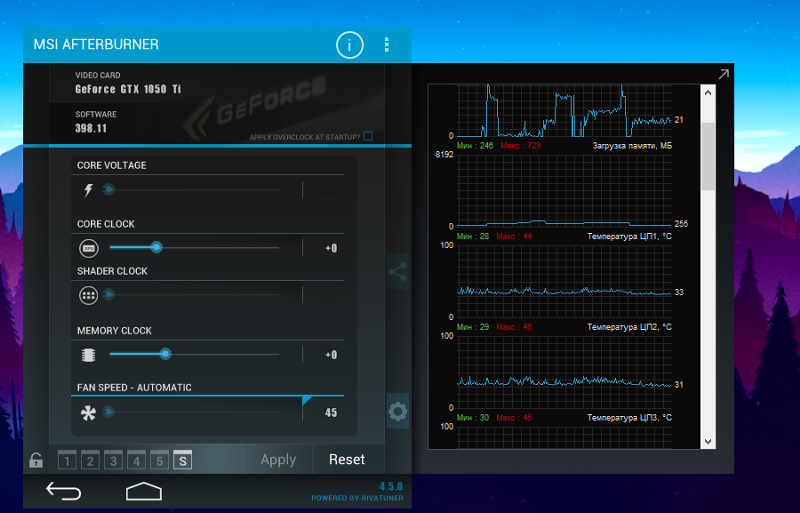
Task: Click the fan speed value 45
Action: point(331,412)
